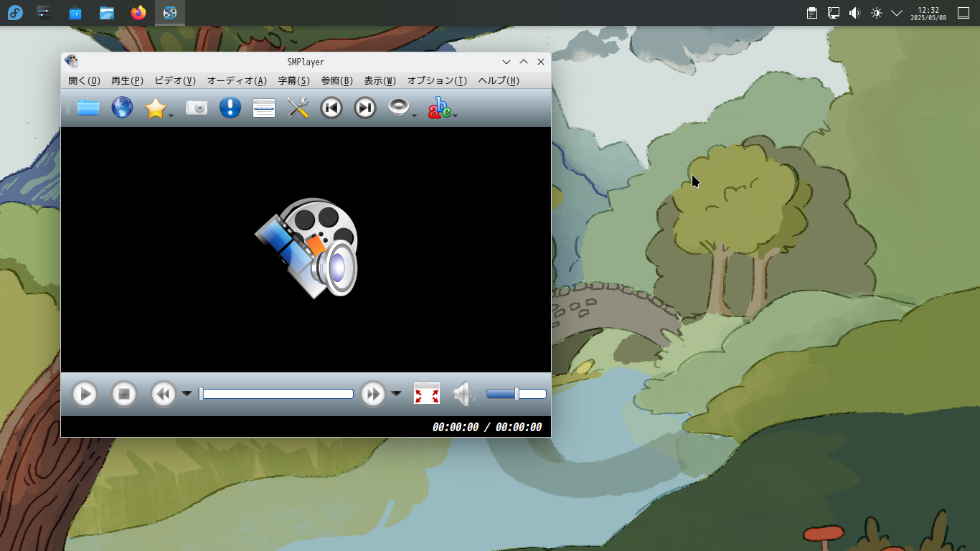This screenshot has height=551, width=980.
Task: Open the clipboard tray icon
Action: click(812, 13)
